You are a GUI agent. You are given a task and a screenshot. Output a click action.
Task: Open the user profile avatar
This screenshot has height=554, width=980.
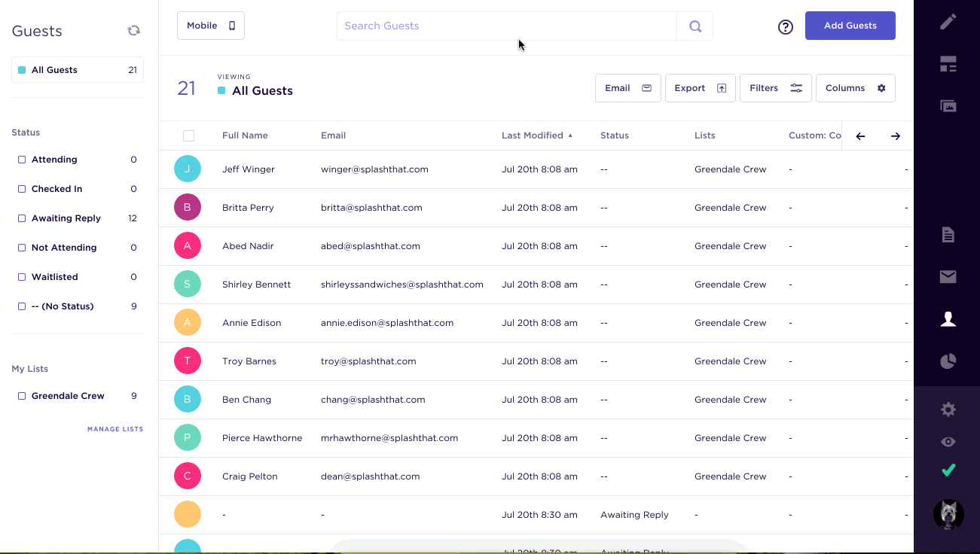[948, 515]
